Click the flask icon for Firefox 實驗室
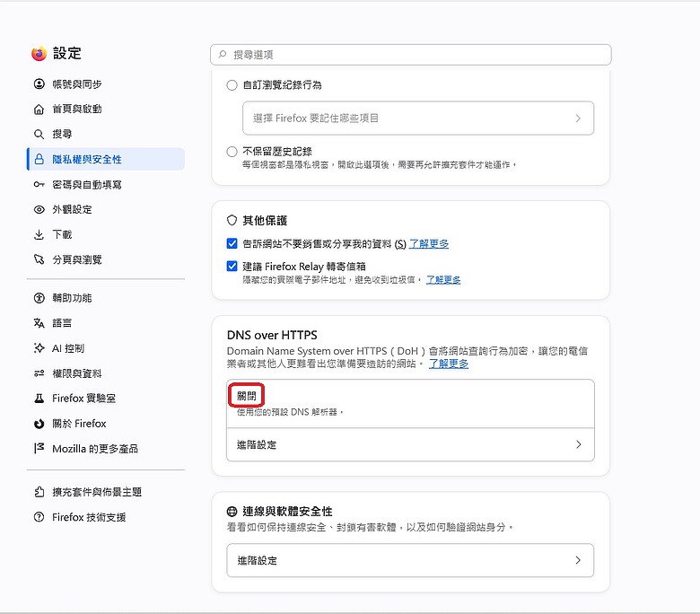 pos(39,399)
